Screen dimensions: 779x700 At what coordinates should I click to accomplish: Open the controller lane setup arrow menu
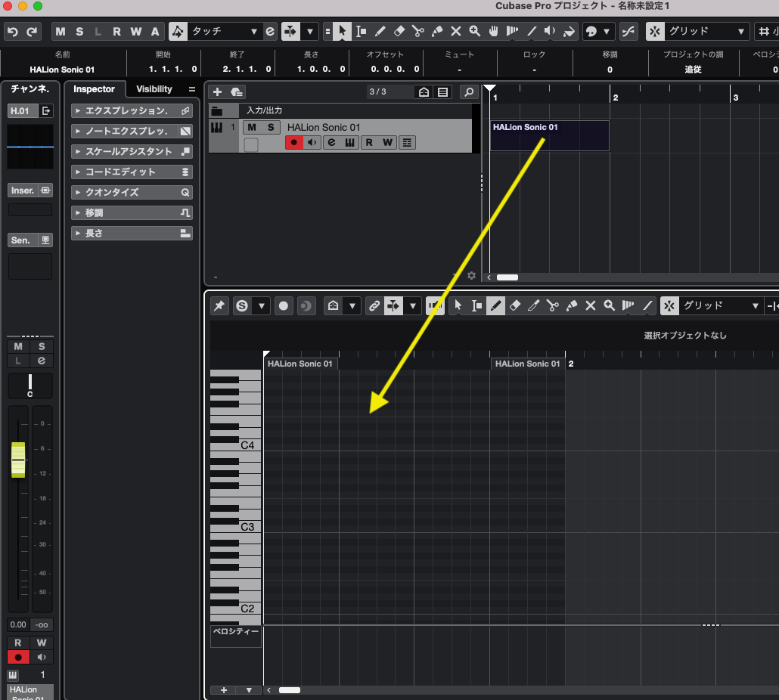[x=249, y=690]
